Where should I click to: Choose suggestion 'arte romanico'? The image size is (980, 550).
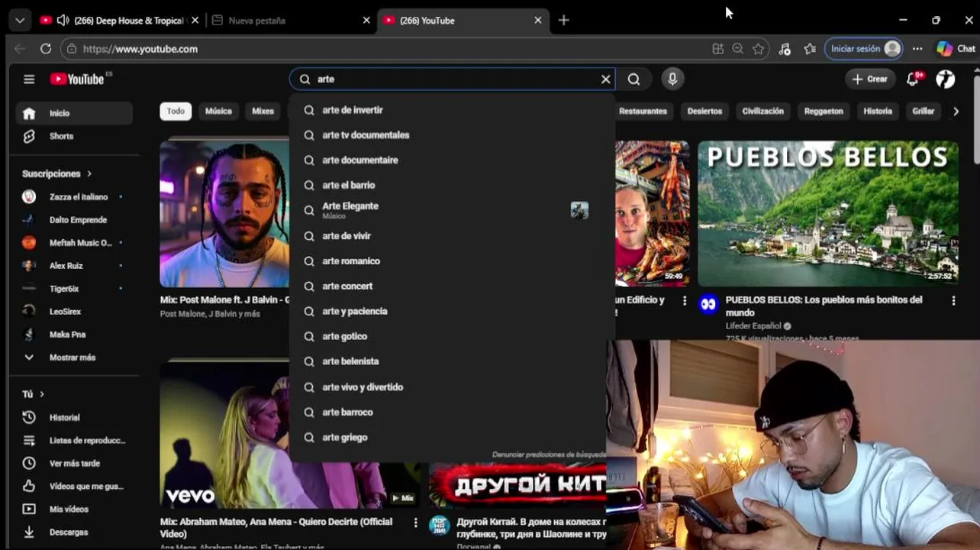tap(452, 261)
